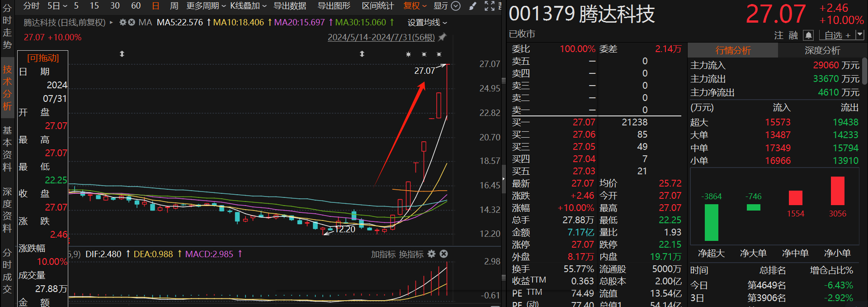Click the 买一 bid price 27.07
This screenshot has width=868, height=307.
click(584, 122)
